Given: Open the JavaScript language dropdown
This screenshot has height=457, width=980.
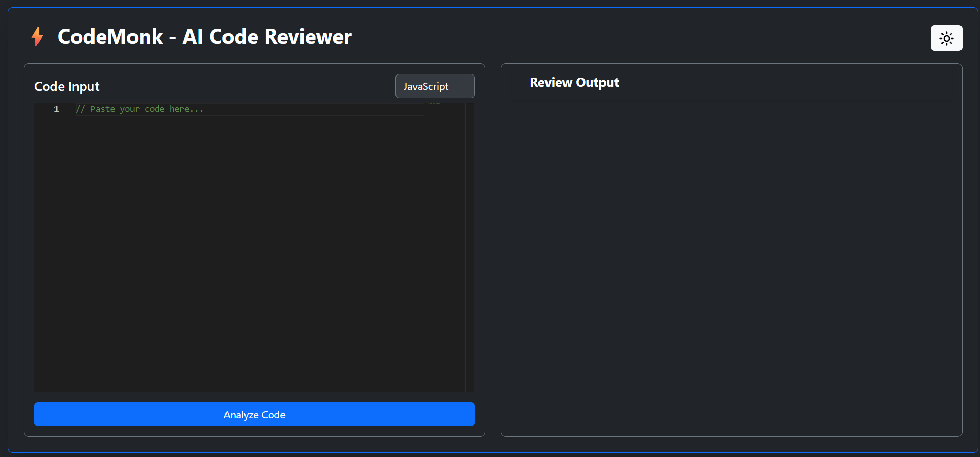Looking at the screenshot, I should (435, 86).
